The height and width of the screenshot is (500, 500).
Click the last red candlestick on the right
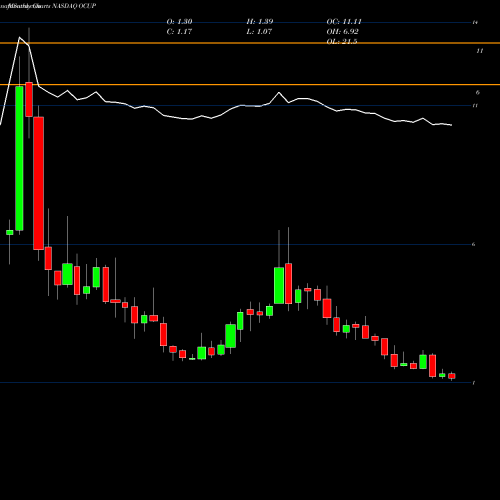[x=452, y=376]
